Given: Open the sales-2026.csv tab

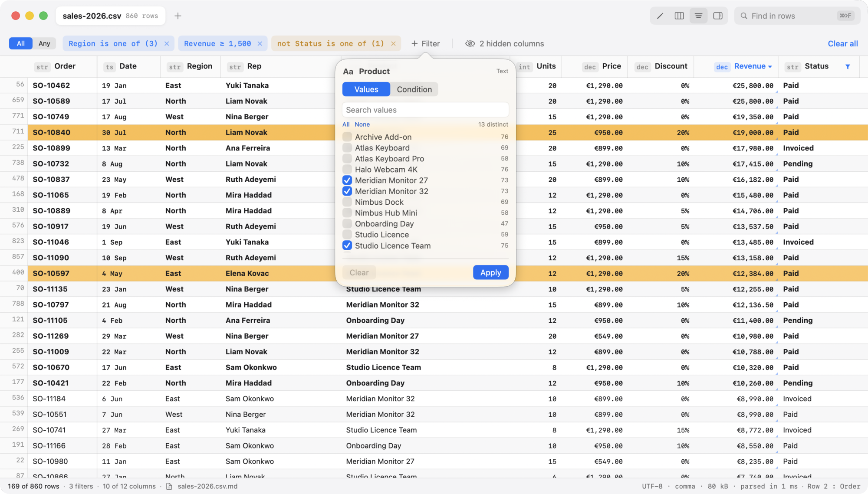Looking at the screenshot, I should coord(110,16).
